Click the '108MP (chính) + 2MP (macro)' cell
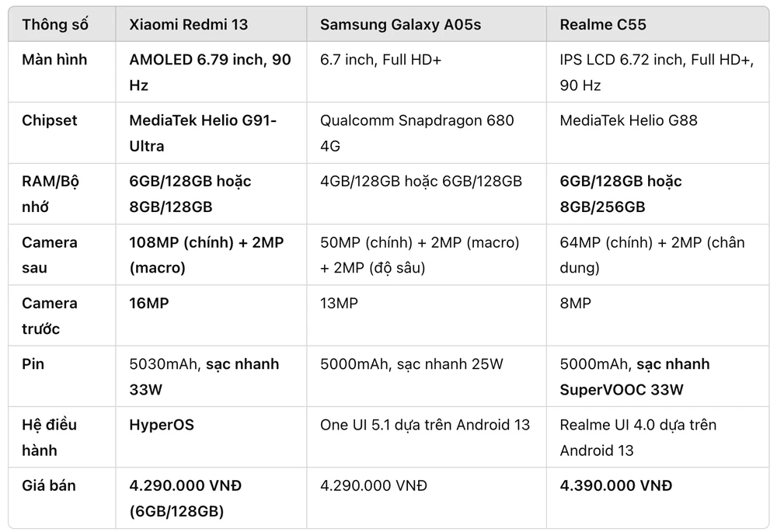Viewport: 777px width, 532px height. [x=206, y=255]
